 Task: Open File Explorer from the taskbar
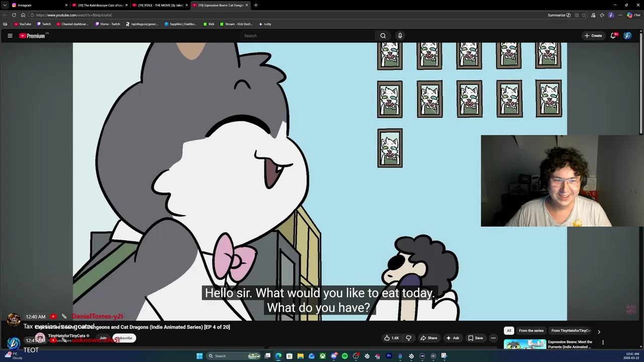pyautogui.click(x=300, y=356)
